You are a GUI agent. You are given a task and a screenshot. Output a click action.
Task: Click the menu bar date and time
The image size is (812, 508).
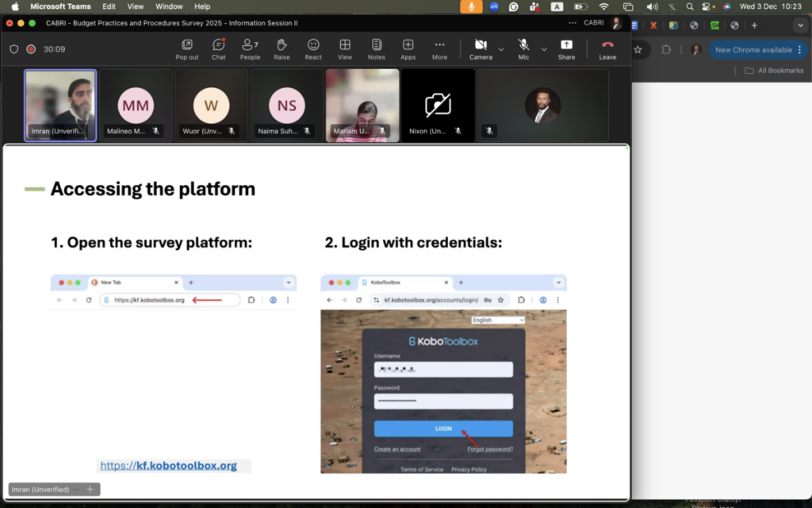[x=770, y=6]
